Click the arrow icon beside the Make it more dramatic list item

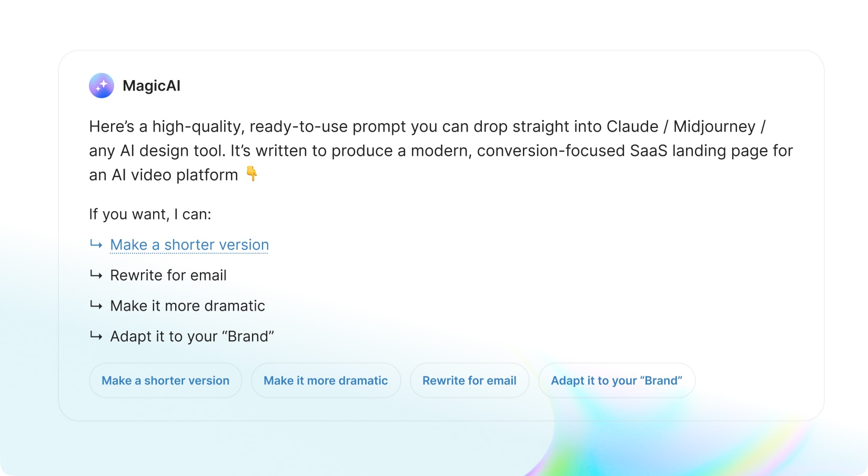[96, 305]
